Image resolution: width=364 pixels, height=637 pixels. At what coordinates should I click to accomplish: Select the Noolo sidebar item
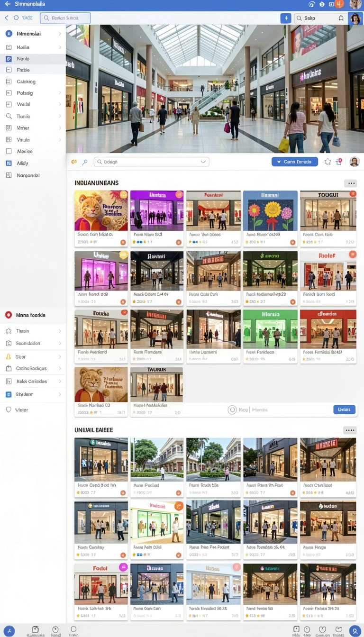pyautogui.click(x=33, y=59)
